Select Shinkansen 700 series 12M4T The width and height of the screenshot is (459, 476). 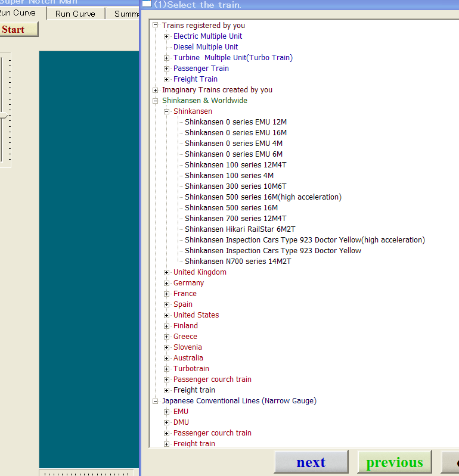(x=235, y=219)
